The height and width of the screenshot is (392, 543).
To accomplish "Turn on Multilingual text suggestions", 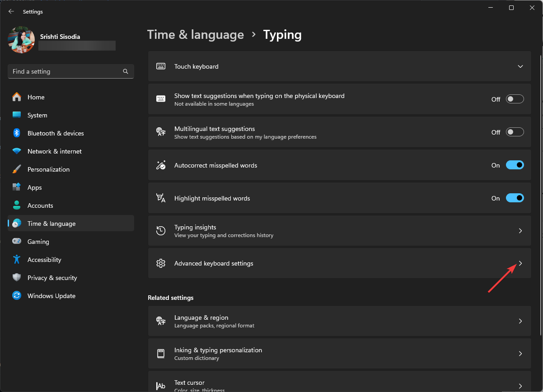I will [515, 132].
